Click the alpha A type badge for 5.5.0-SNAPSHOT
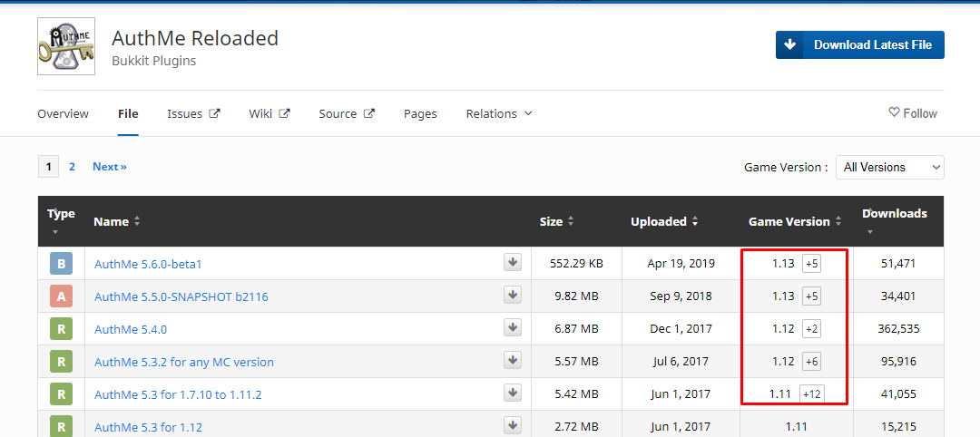This screenshot has width=980, height=437. pos(62,296)
